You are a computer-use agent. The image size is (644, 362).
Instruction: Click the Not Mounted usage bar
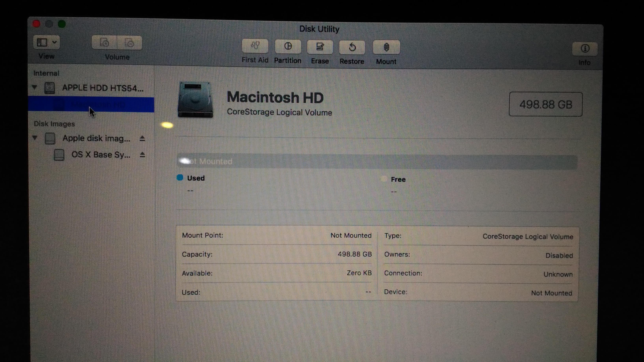(x=377, y=162)
